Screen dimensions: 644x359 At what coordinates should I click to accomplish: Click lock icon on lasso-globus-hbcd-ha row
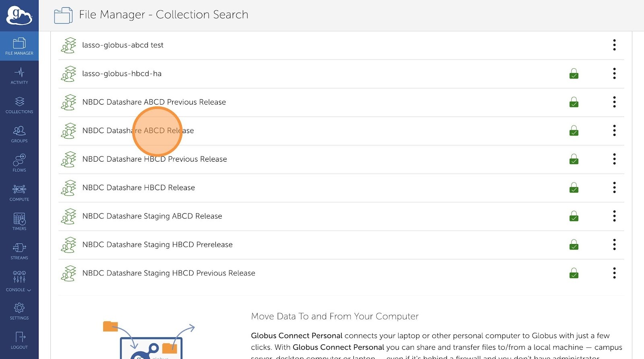tap(574, 74)
